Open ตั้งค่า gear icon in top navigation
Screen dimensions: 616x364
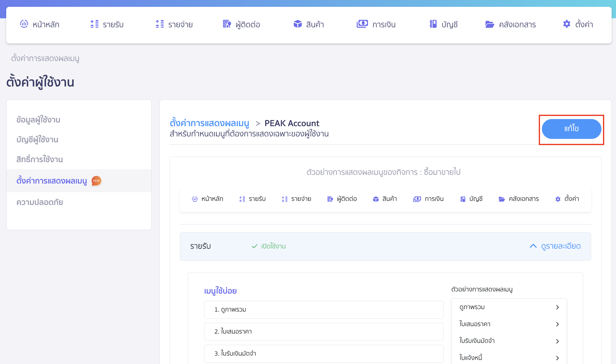click(567, 24)
